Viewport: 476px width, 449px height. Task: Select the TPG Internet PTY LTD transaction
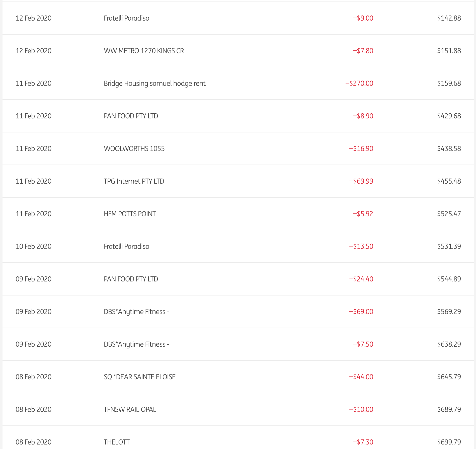134,181
